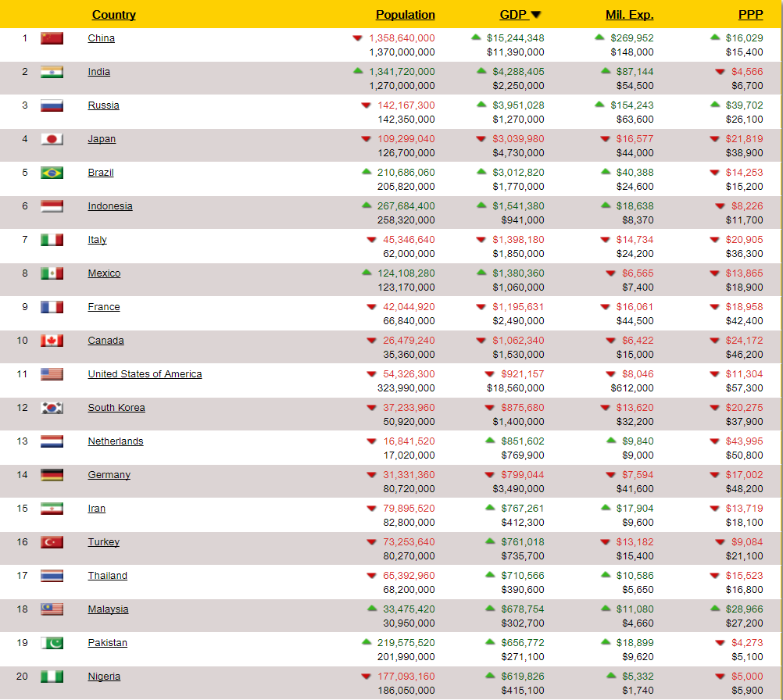Image resolution: width=783 pixels, height=700 pixels.
Task: Open the Pakistan country link
Action: [x=108, y=642]
